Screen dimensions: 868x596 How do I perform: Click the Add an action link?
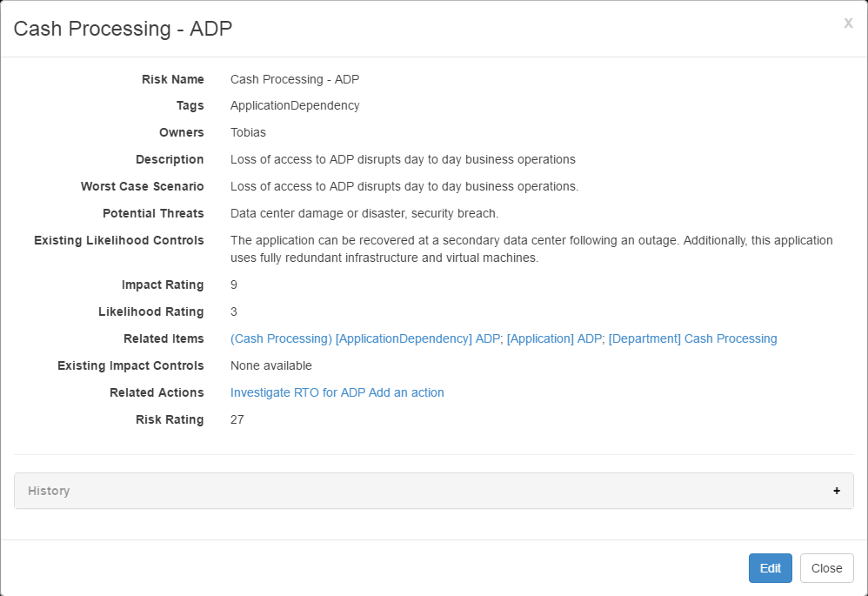(x=406, y=392)
